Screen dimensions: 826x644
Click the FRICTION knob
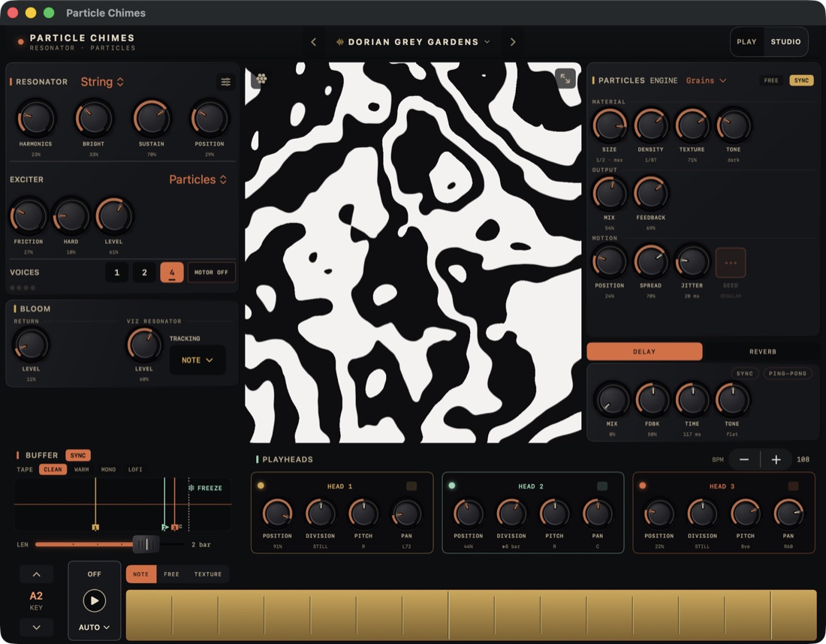(x=29, y=216)
